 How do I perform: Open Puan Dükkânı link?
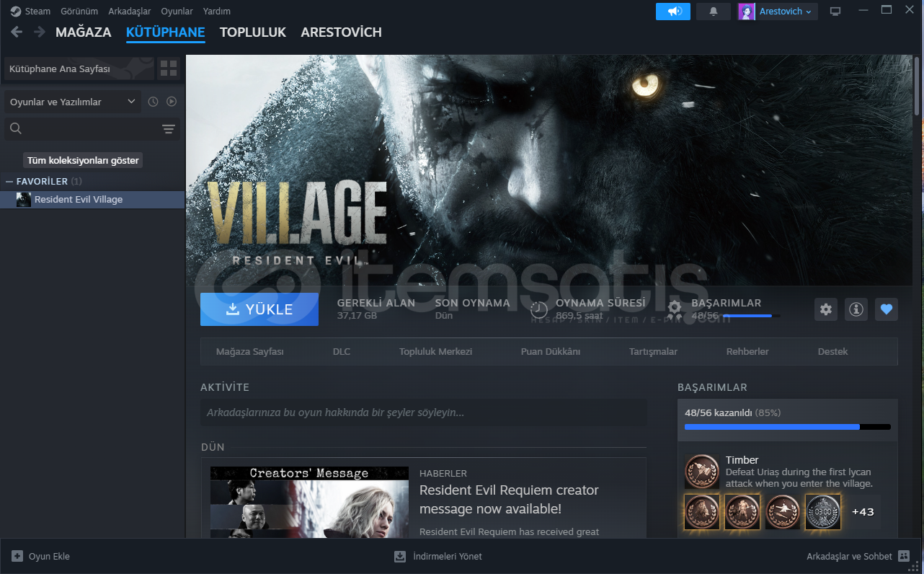551,352
